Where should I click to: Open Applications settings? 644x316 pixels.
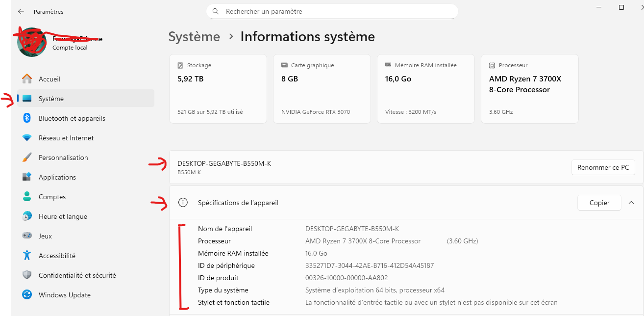tap(86, 177)
